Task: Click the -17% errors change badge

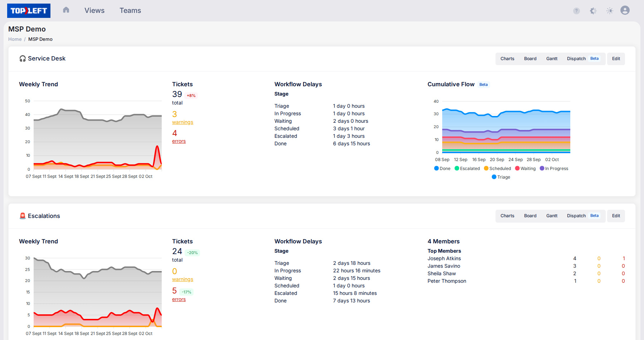Action: coord(186,292)
